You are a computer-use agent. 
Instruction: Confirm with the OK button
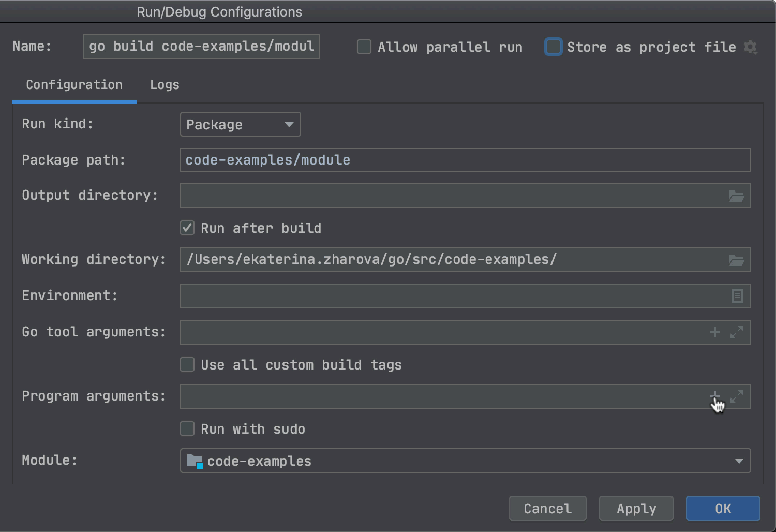pyautogui.click(x=723, y=509)
